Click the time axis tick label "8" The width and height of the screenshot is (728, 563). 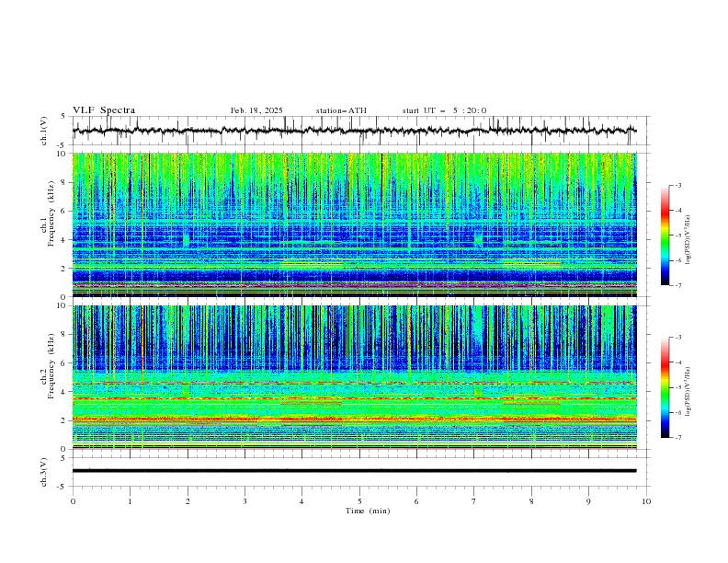531,501
